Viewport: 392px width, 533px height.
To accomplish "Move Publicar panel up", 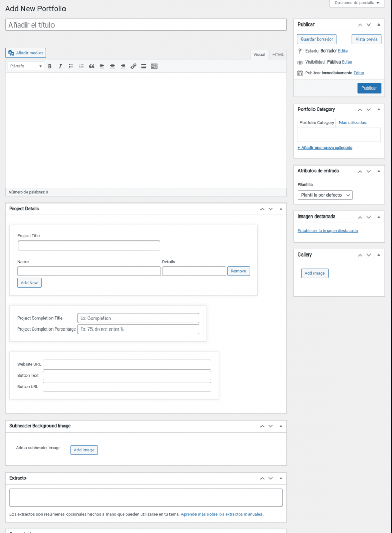I will [x=360, y=25].
